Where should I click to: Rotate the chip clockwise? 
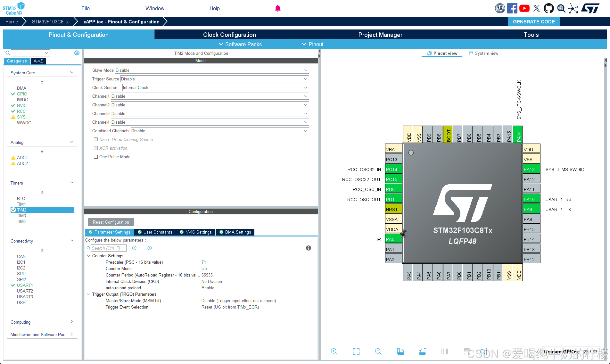coord(400,352)
